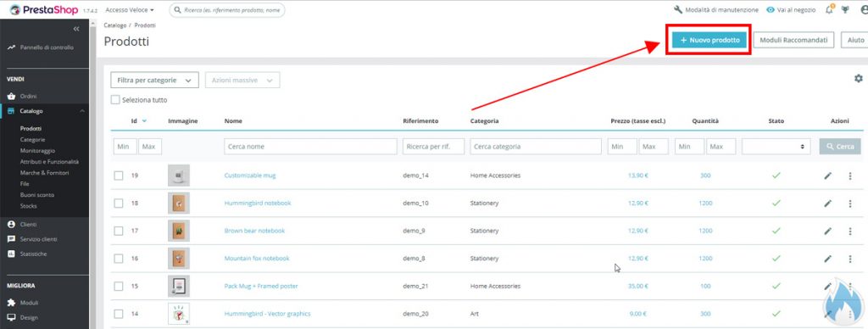The height and width of the screenshot is (329, 868).
Task: Open Servizio clienti in the sidebar
Action: tap(32, 239)
